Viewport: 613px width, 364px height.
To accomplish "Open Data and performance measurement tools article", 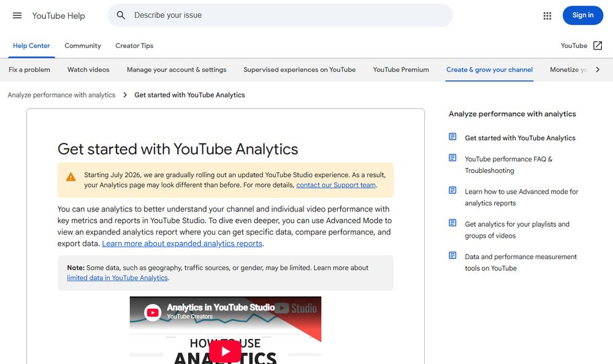I will (520, 262).
